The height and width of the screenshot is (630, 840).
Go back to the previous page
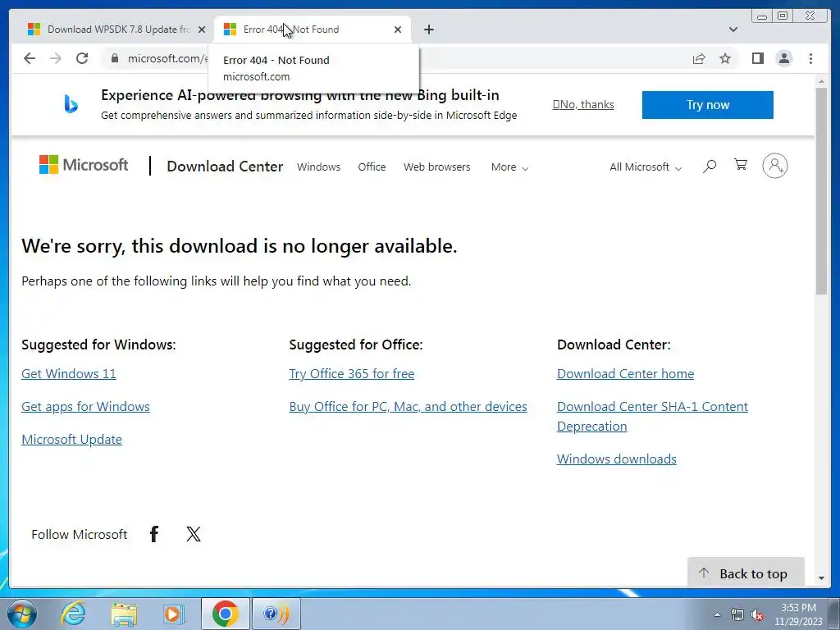coord(30,58)
